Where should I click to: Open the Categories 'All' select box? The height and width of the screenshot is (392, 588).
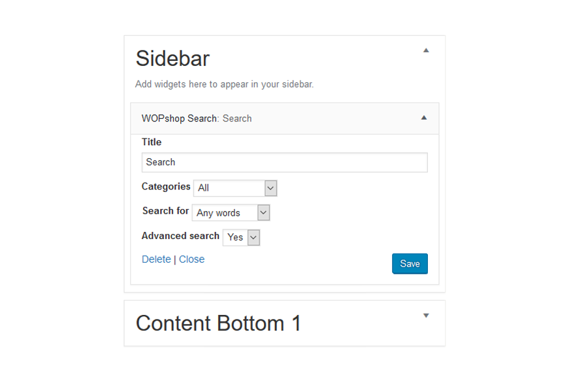point(229,188)
